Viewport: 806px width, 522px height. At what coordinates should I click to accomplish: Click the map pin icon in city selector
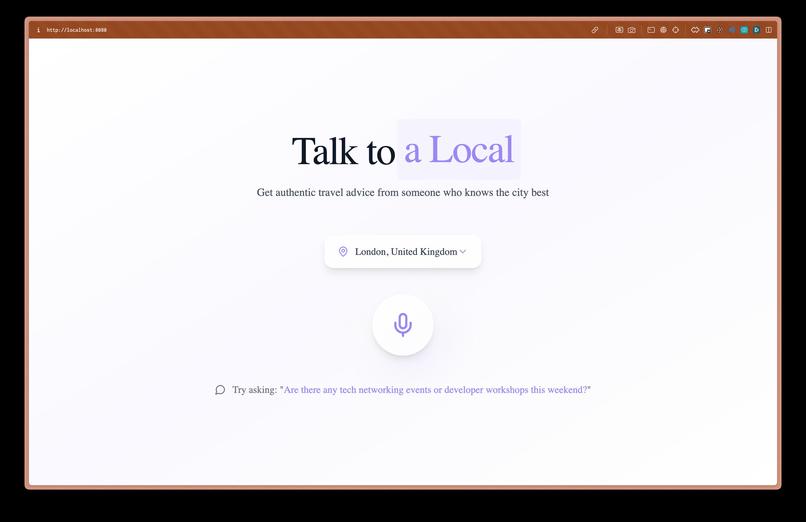343,251
